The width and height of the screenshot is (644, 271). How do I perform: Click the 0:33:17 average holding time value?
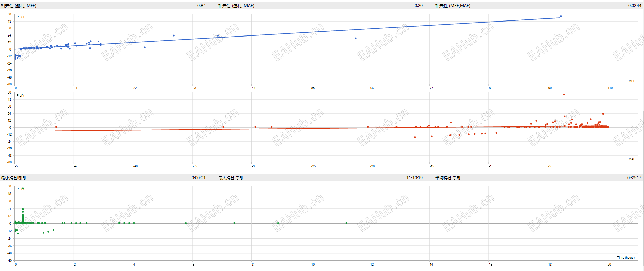click(x=634, y=178)
